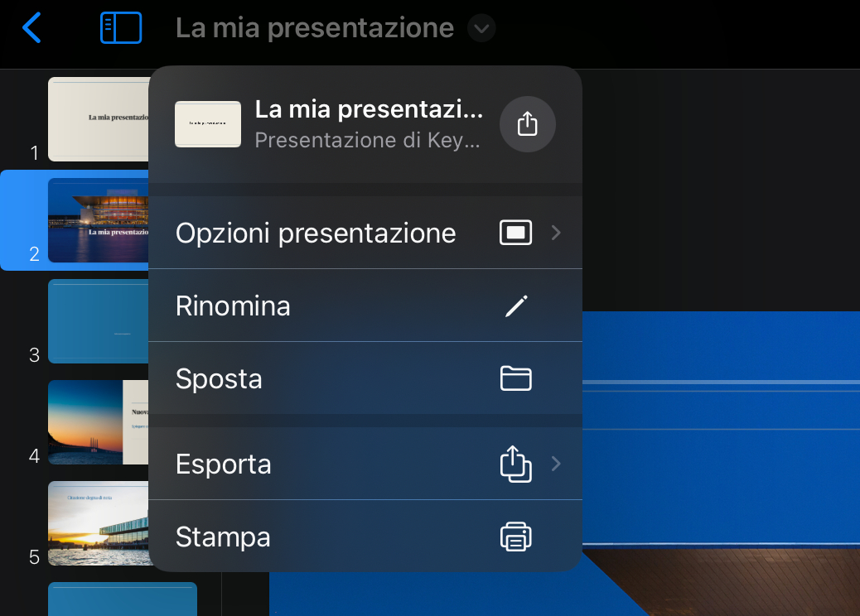Click the folder icon next to Sposta
The image size is (860, 616).
pos(516,378)
